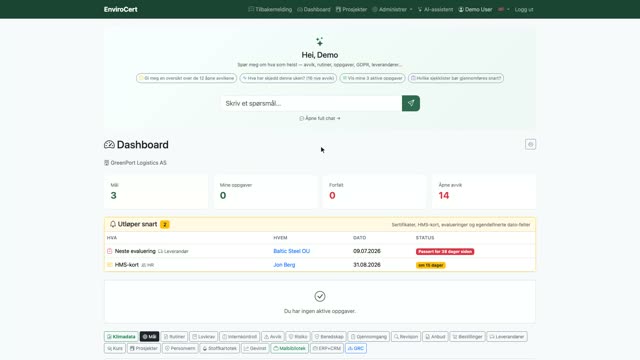
Task: Open the Avvik module shortcut
Action: point(273,337)
